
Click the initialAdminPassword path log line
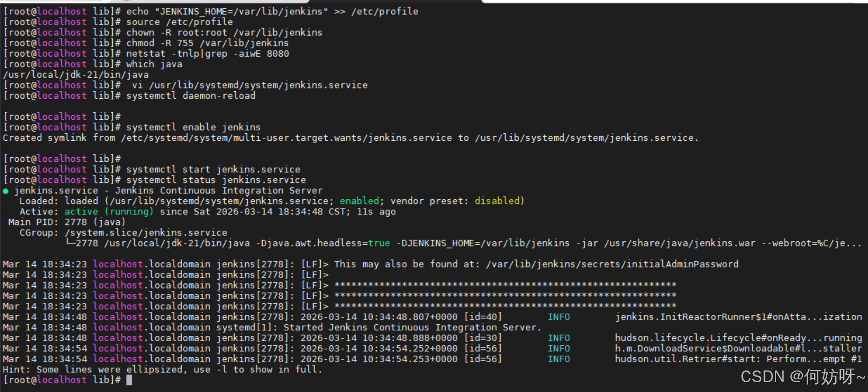tap(371, 264)
